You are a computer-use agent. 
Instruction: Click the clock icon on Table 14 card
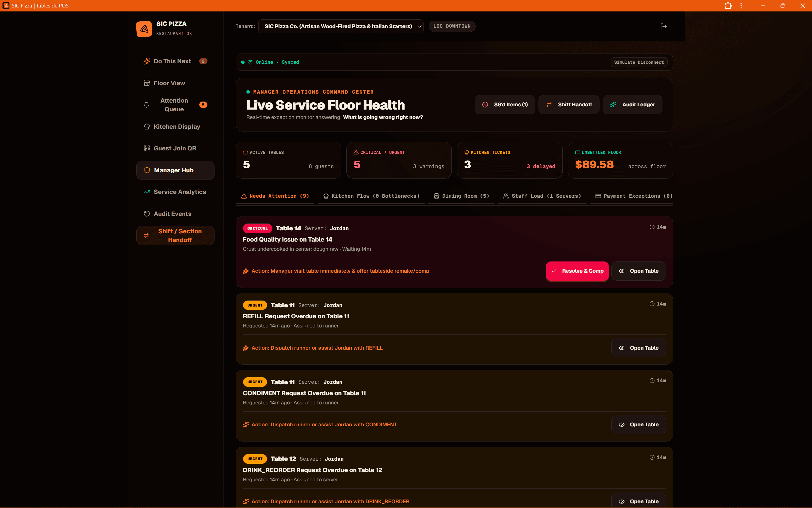(652, 227)
